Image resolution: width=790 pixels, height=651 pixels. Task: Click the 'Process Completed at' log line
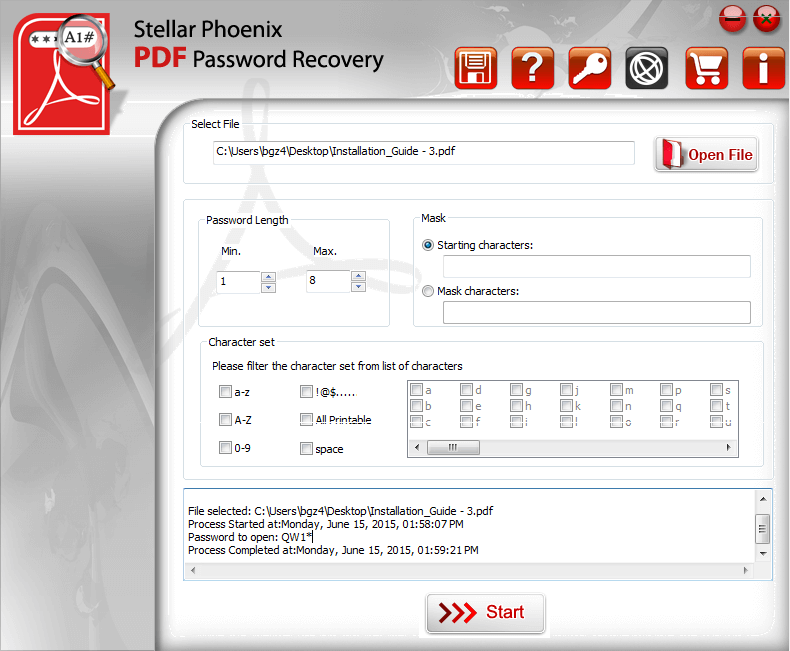[x=333, y=550]
